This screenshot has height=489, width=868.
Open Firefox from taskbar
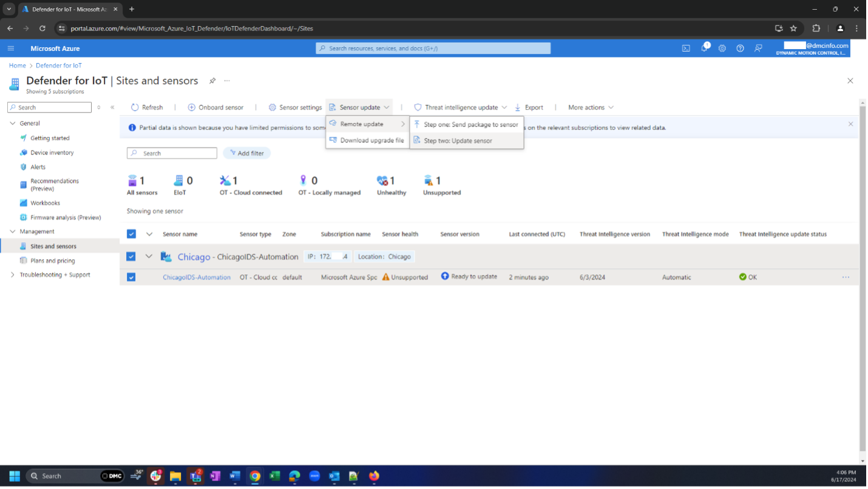[374, 476]
